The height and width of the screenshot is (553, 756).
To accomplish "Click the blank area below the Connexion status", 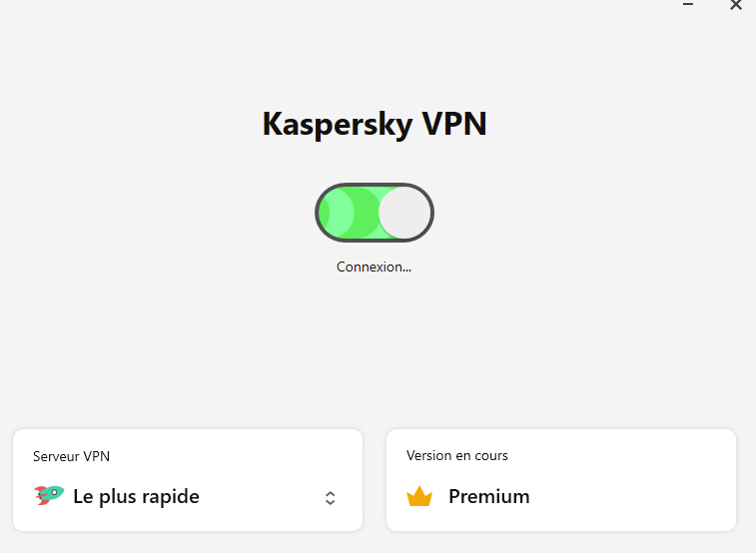I will coord(375,349).
